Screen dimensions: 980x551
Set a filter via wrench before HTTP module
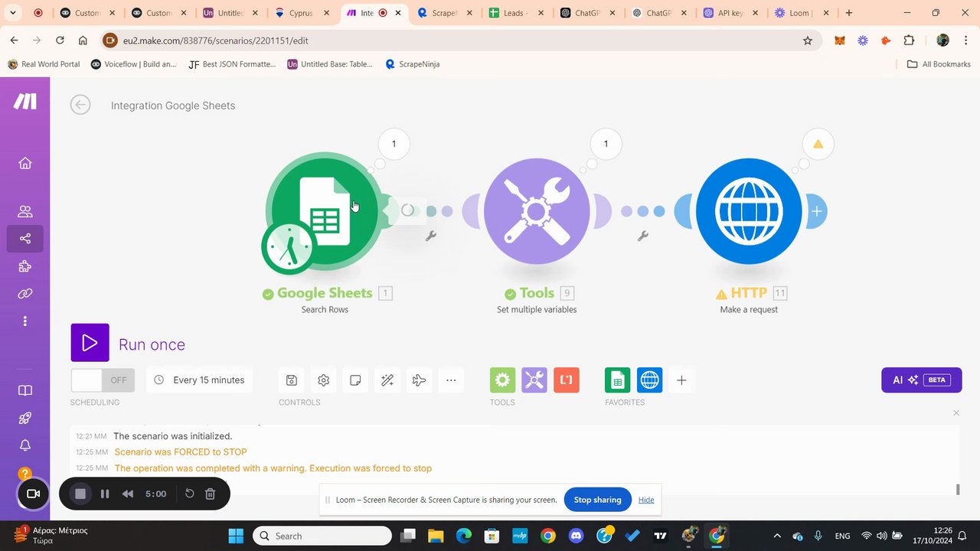pos(643,236)
